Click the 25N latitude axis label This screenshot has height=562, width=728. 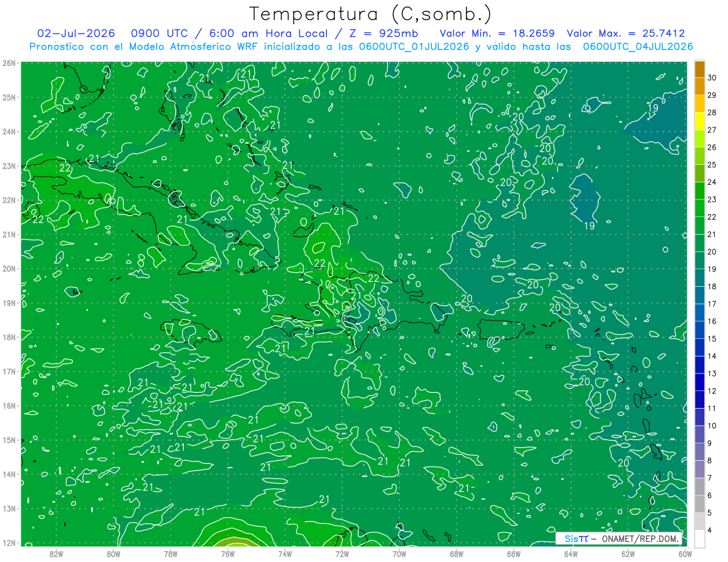point(8,97)
